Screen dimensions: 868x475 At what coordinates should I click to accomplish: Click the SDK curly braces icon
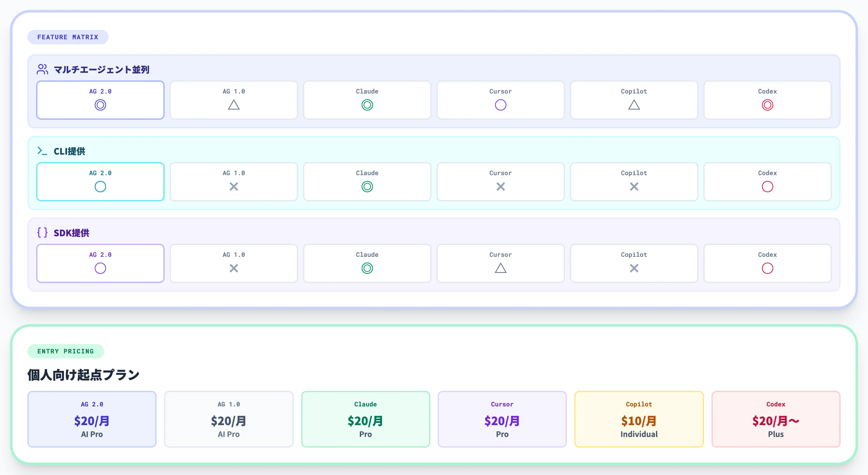pos(42,233)
